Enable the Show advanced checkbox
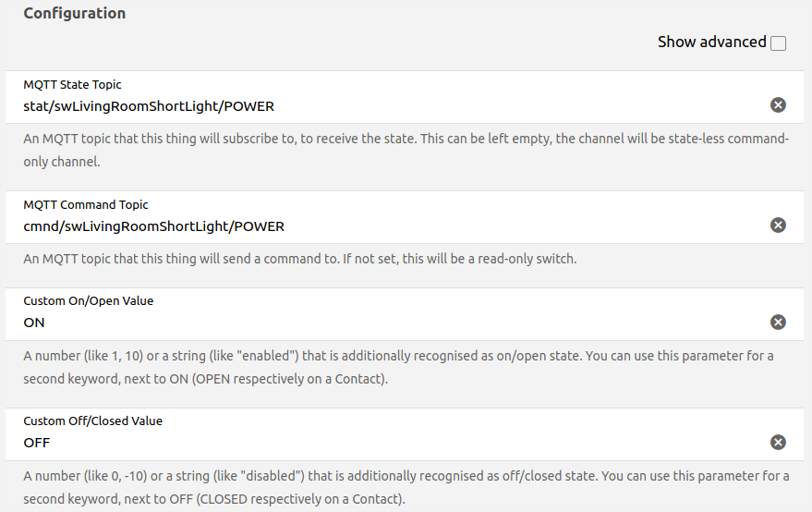 tap(778, 43)
